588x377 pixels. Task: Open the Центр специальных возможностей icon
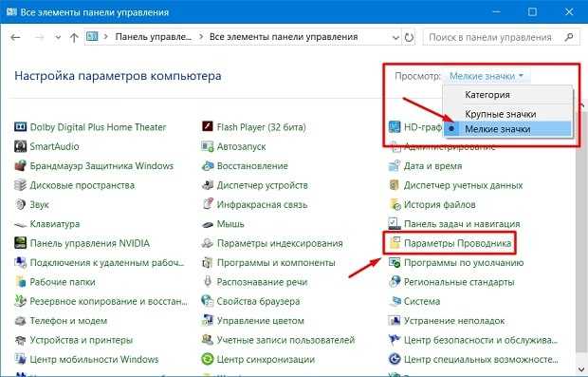(x=395, y=359)
